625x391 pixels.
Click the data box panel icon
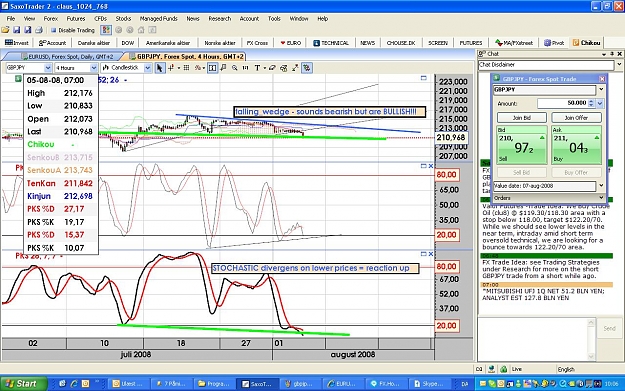[x=212, y=68]
